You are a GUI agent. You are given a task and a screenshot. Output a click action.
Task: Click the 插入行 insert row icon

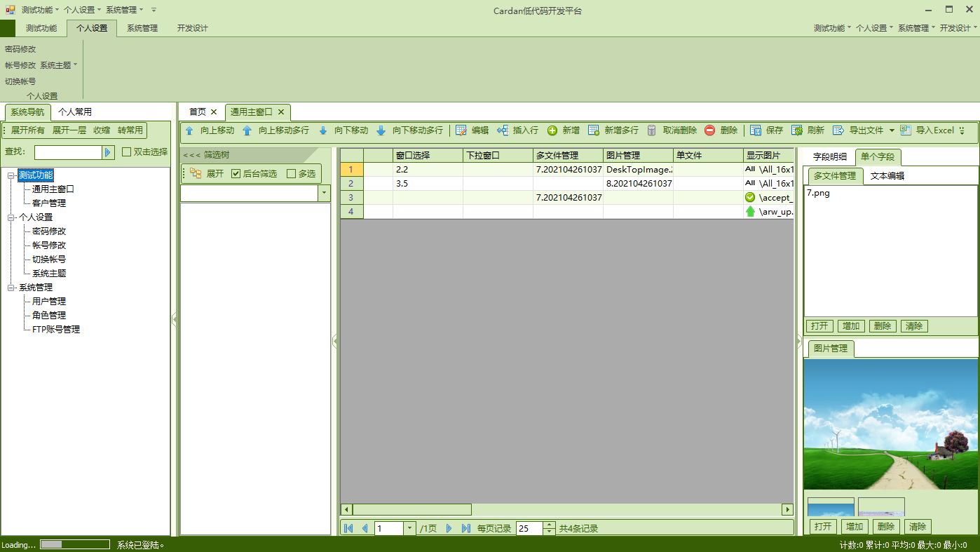503,130
